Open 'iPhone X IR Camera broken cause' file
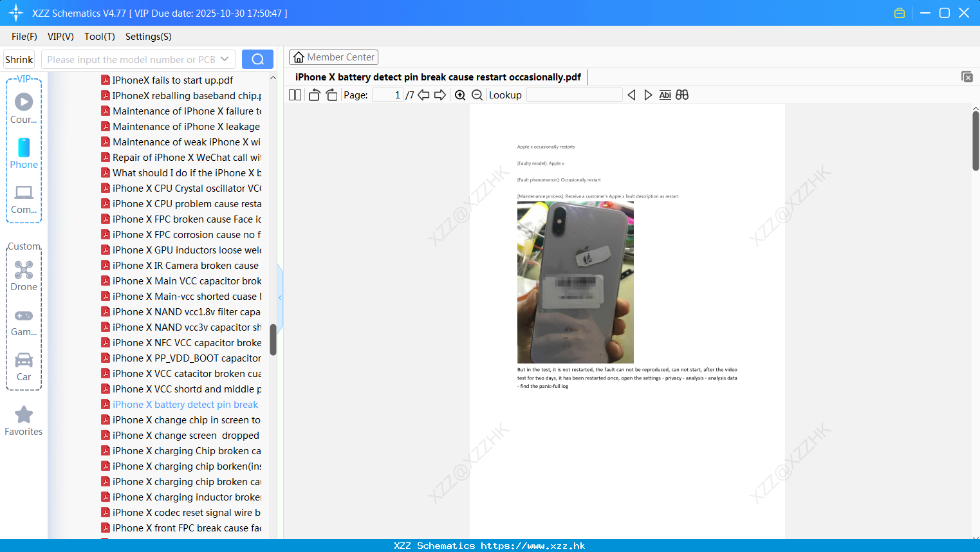The height and width of the screenshot is (552, 980). point(181,266)
